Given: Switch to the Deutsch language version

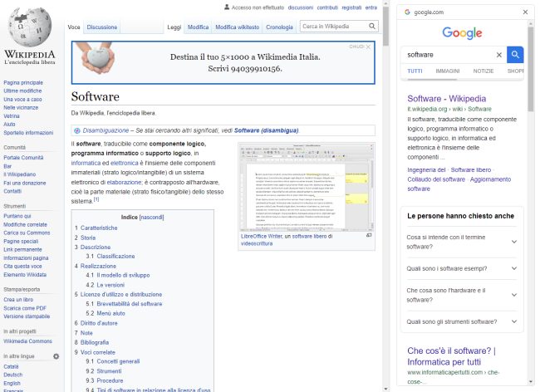Looking at the screenshot, I should [x=12, y=375].
